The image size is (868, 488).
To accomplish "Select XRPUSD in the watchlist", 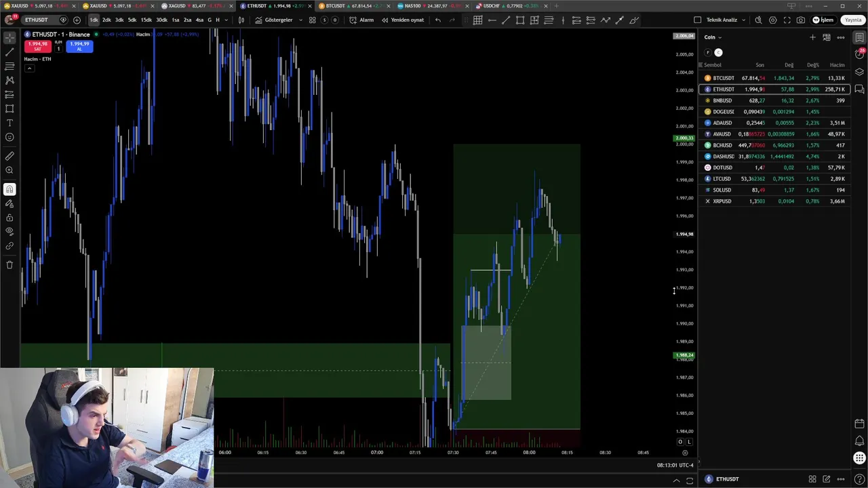I will tap(774, 201).
